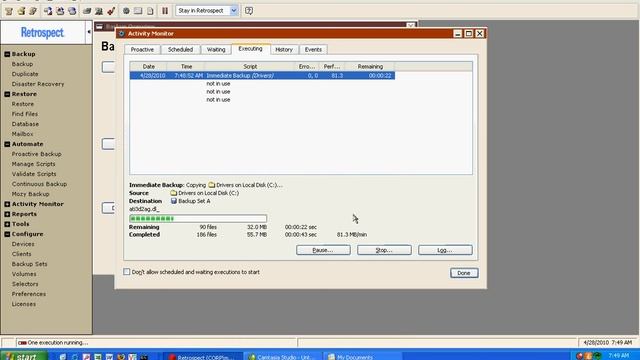The width and height of the screenshot is (640, 360).
Task: Click the Time column header
Action: (186, 66)
